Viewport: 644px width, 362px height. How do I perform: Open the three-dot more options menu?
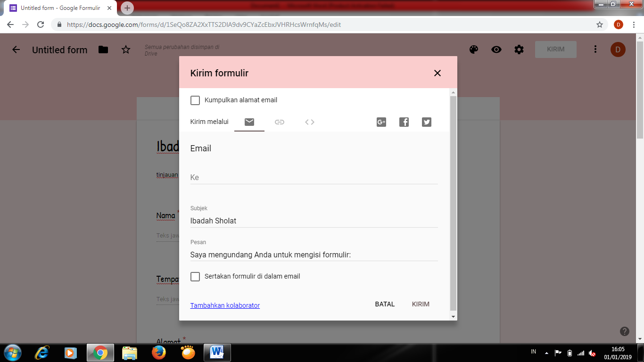595,49
